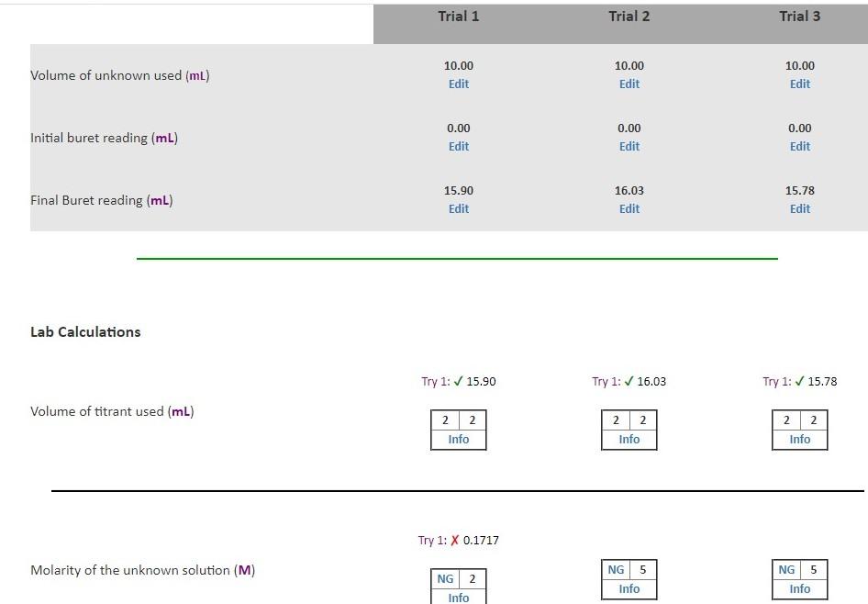
Task: Open Info for Trial 1 molarity
Action: click(459, 598)
